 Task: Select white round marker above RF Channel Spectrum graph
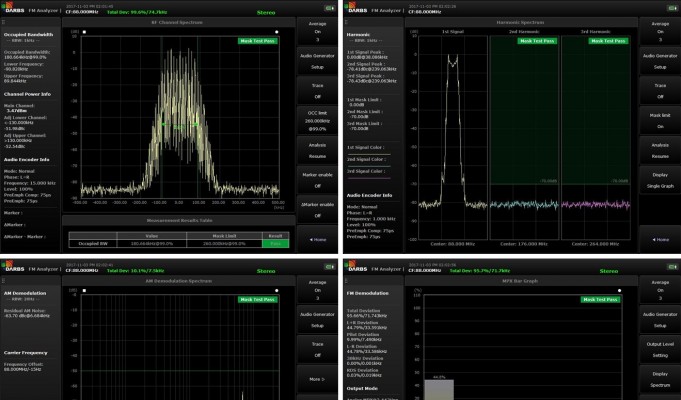point(277,32)
